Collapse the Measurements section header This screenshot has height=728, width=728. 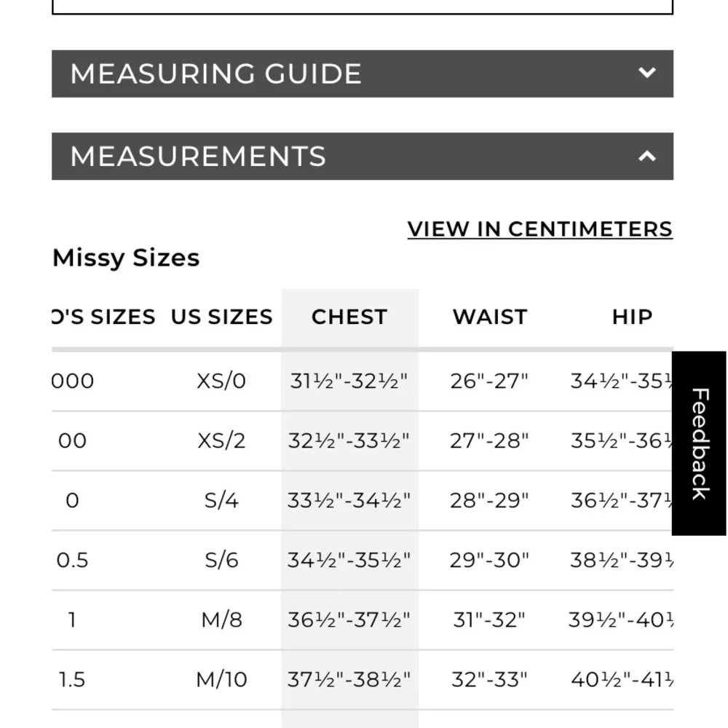point(198,157)
